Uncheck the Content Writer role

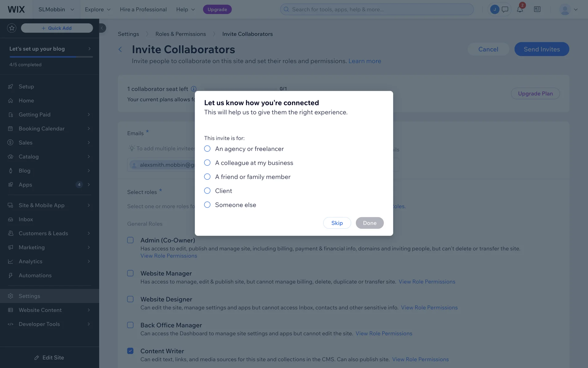tap(130, 351)
